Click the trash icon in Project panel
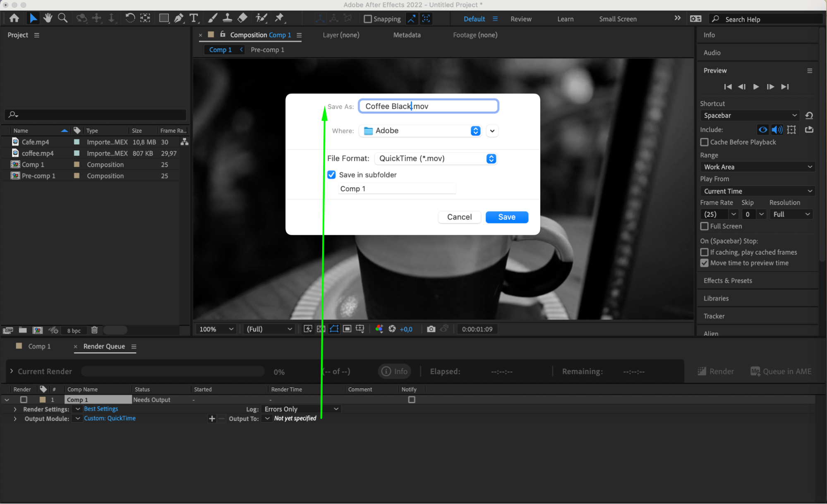 point(94,330)
